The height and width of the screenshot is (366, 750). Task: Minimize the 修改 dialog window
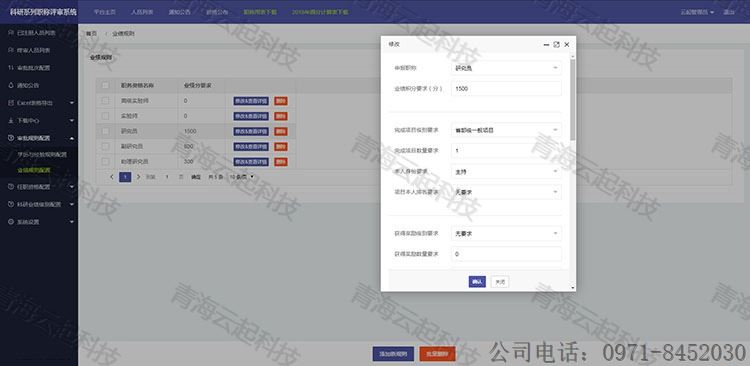(546, 44)
